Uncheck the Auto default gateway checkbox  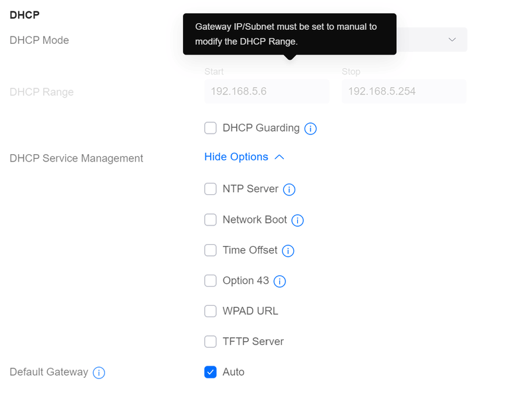coord(211,372)
